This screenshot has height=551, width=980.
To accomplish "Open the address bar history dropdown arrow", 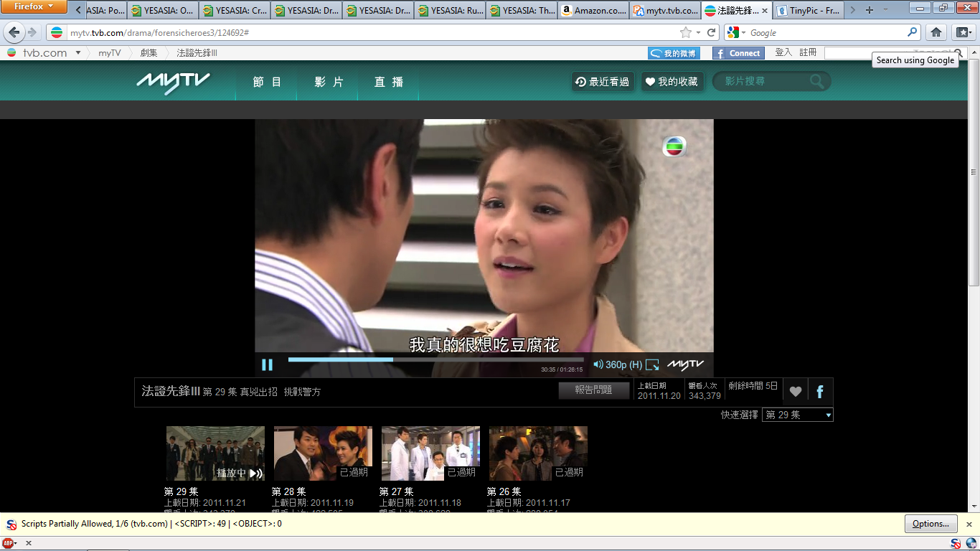I will [699, 32].
